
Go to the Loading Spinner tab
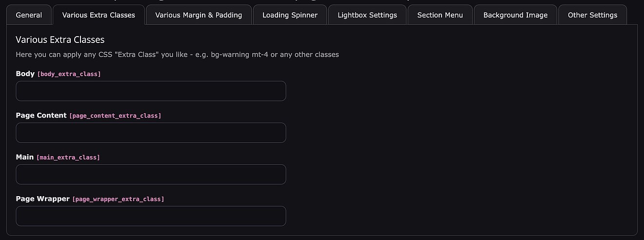click(x=290, y=15)
